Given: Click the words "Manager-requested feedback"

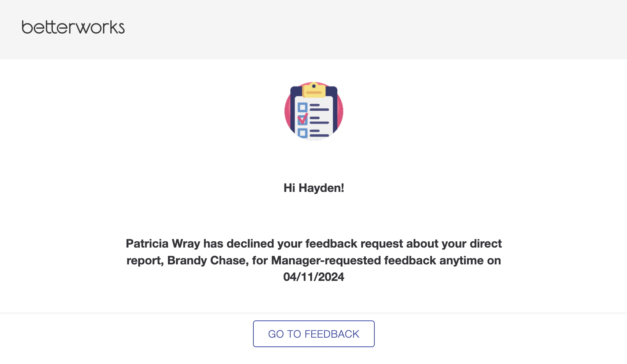Looking at the screenshot, I should point(354,260).
